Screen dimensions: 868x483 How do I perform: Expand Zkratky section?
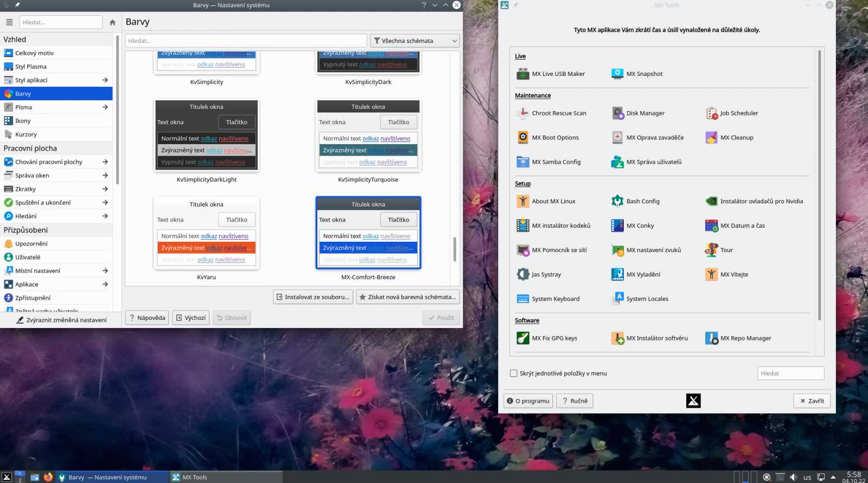(105, 189)
